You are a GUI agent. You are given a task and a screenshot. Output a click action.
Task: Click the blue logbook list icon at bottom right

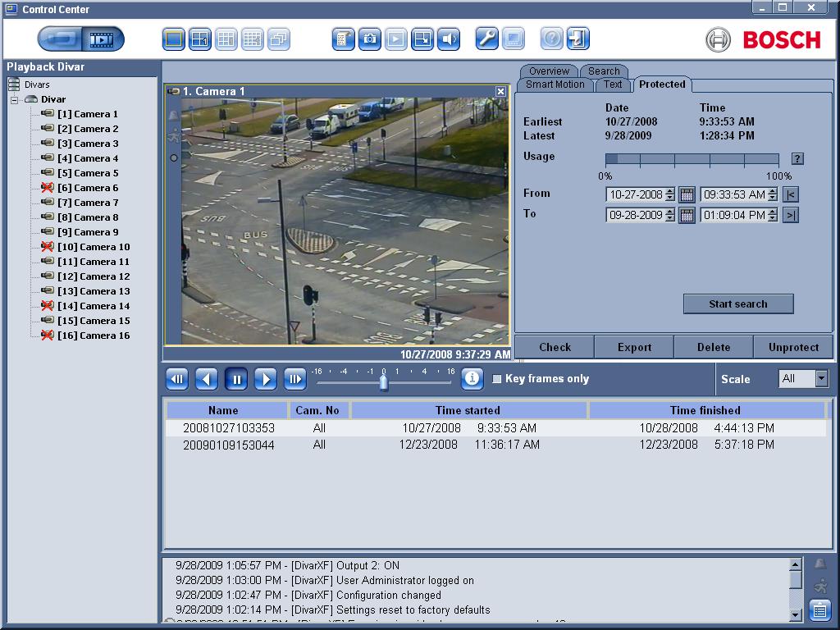819,610
